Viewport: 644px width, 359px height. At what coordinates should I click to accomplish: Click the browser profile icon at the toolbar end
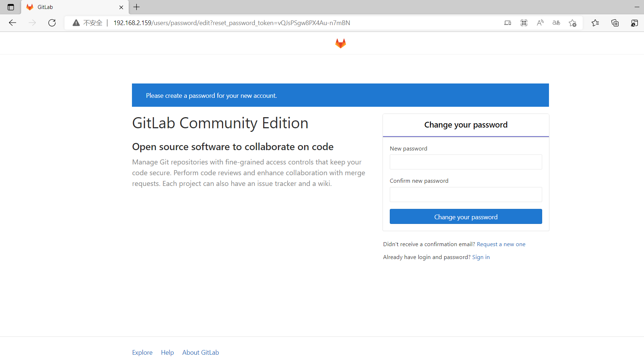634,23
